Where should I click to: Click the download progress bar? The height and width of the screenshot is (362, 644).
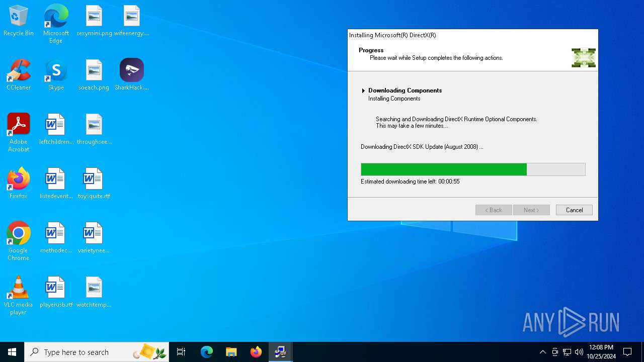(473, 169)
